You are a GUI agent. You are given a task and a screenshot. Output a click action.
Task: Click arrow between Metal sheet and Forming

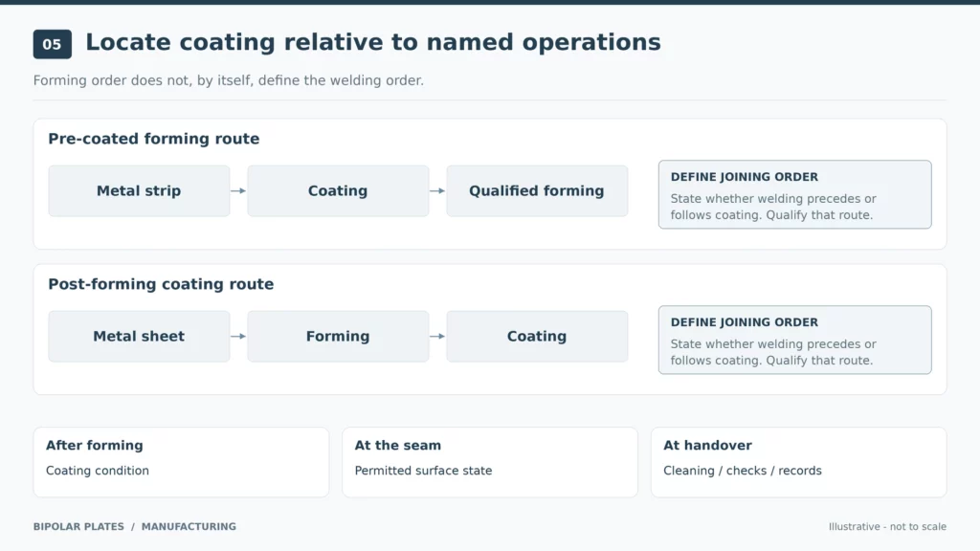(x=238, y=337)
